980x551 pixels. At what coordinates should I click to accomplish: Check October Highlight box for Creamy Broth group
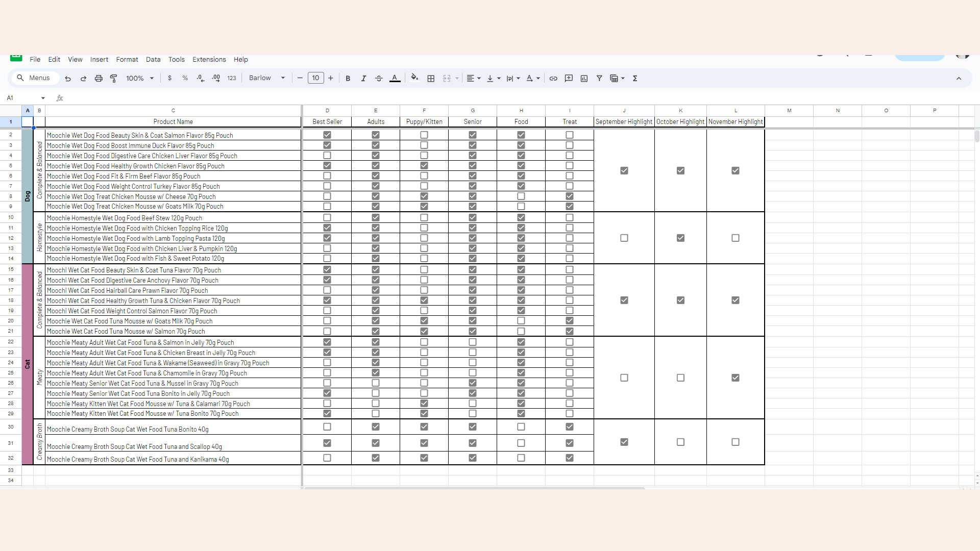[680, 442]
